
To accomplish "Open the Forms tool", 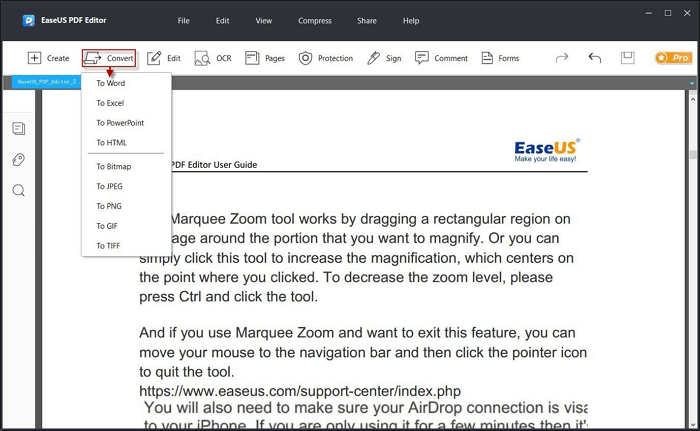I will tap(500, 58).
